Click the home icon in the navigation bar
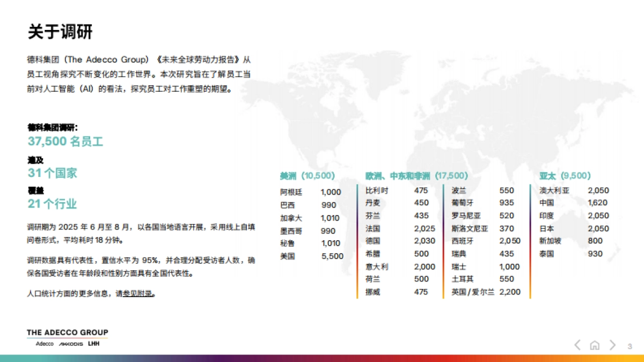 click(x=596, y=345)
